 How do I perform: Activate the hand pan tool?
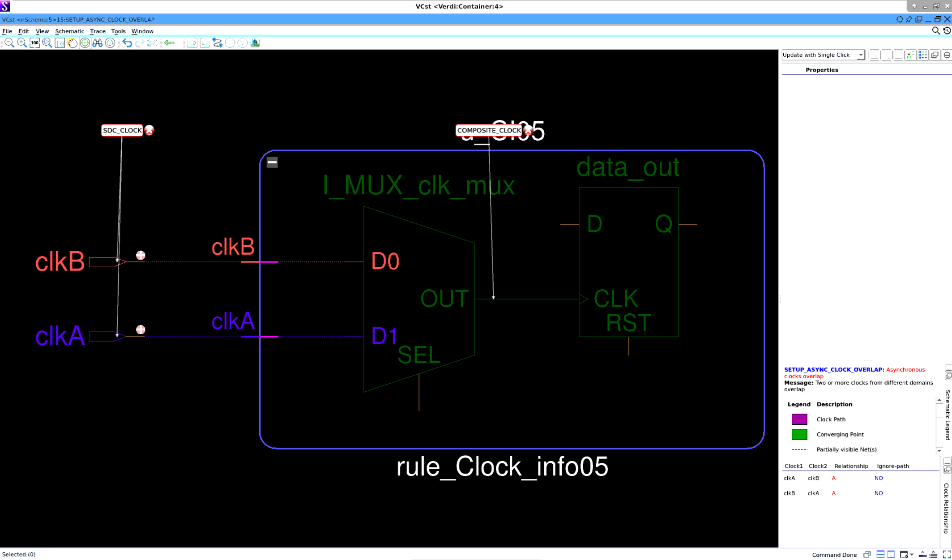pyautogui.click(x=73, y=43)
